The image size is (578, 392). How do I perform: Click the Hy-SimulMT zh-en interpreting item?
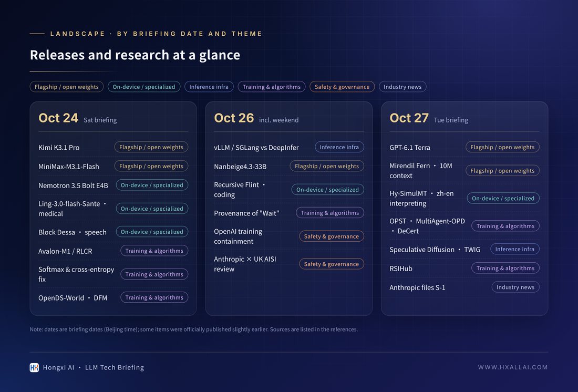(x=421, y=199)
